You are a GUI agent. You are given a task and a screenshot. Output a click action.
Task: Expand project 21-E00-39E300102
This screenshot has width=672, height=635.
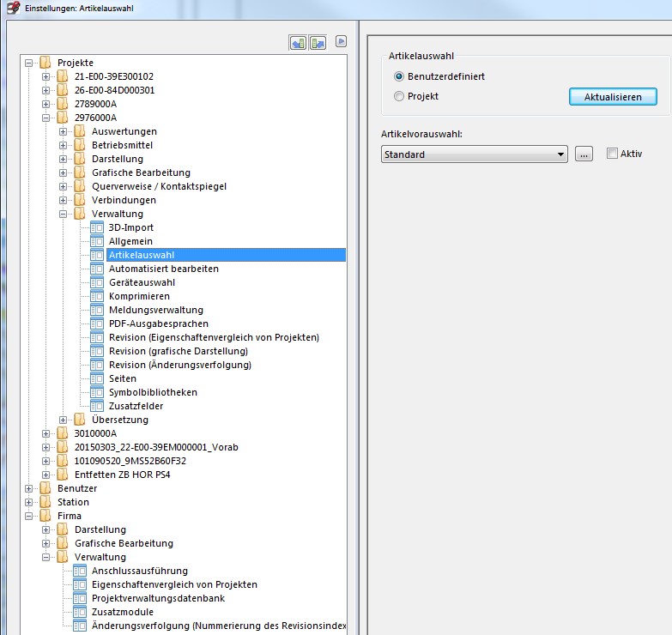click(45, 76)
